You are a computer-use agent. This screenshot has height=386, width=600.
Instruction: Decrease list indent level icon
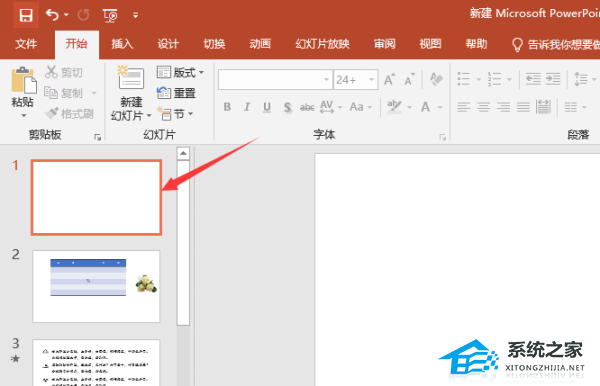533,79
